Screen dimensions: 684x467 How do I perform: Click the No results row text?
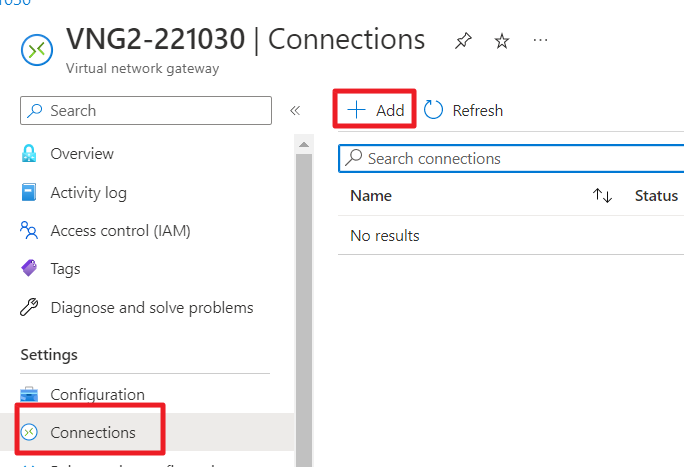coord(385,235)
